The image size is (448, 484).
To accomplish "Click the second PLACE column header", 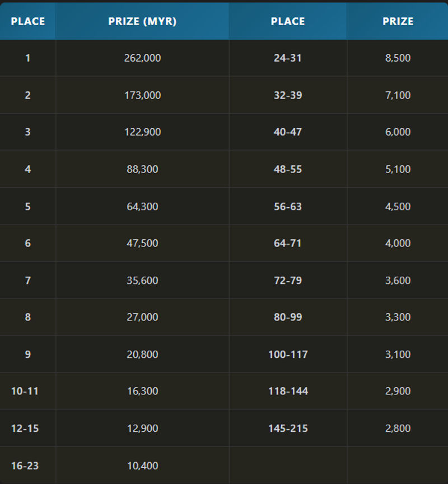I will 287,21.
